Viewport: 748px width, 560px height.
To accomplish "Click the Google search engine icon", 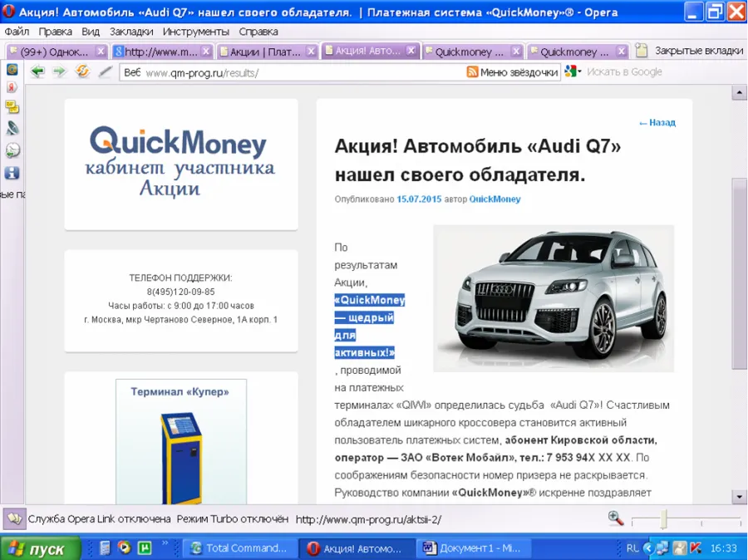I will [x=569, y=71].
